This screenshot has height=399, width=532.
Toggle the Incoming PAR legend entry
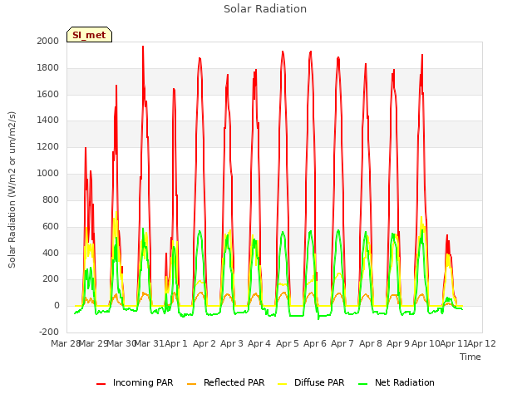click(135, 382)
